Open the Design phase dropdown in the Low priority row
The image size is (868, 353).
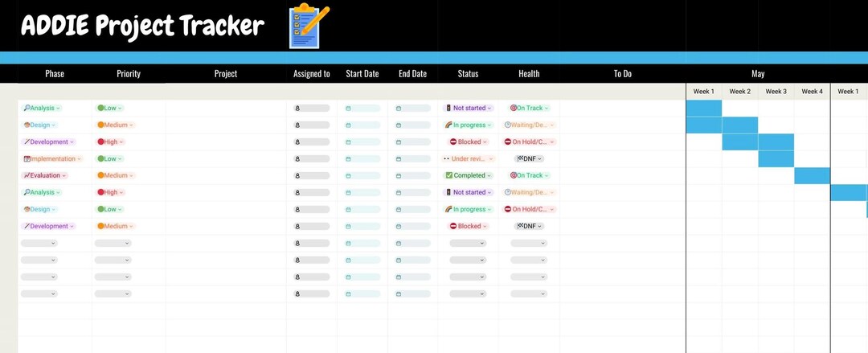[x=39, y=210]
